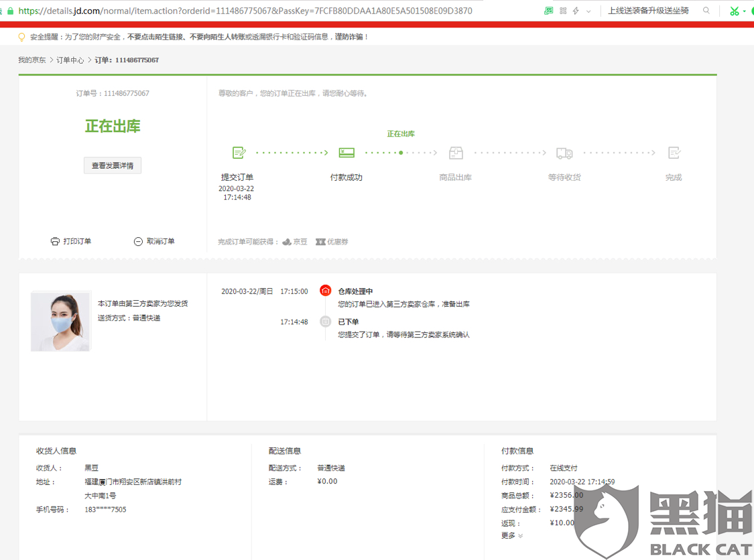Click the browser translate page icon

click(x=548, y=11)
